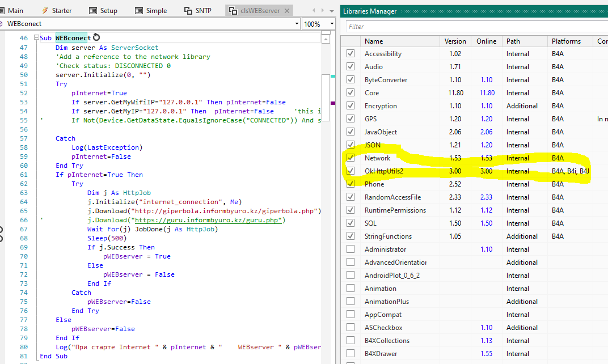Click the Setup tab form icon
Screen dimensions: 608x364
tap(93, 11)
